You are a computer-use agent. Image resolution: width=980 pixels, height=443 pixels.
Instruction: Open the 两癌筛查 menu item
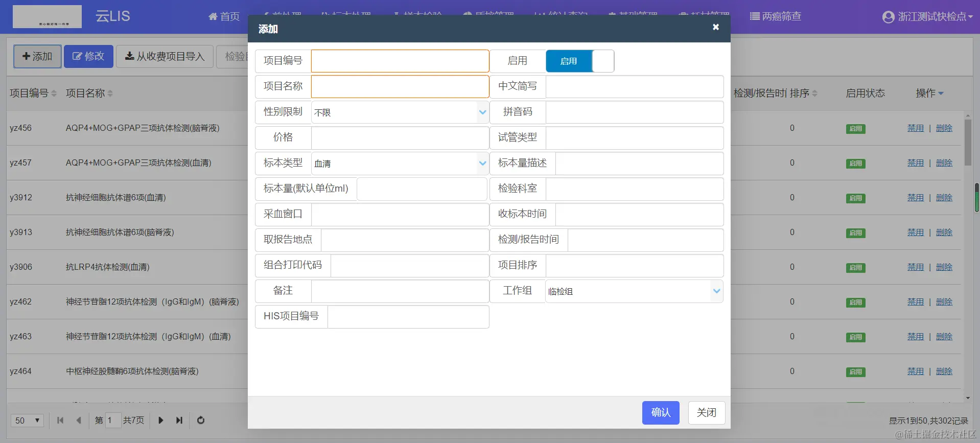coord(775,16)
